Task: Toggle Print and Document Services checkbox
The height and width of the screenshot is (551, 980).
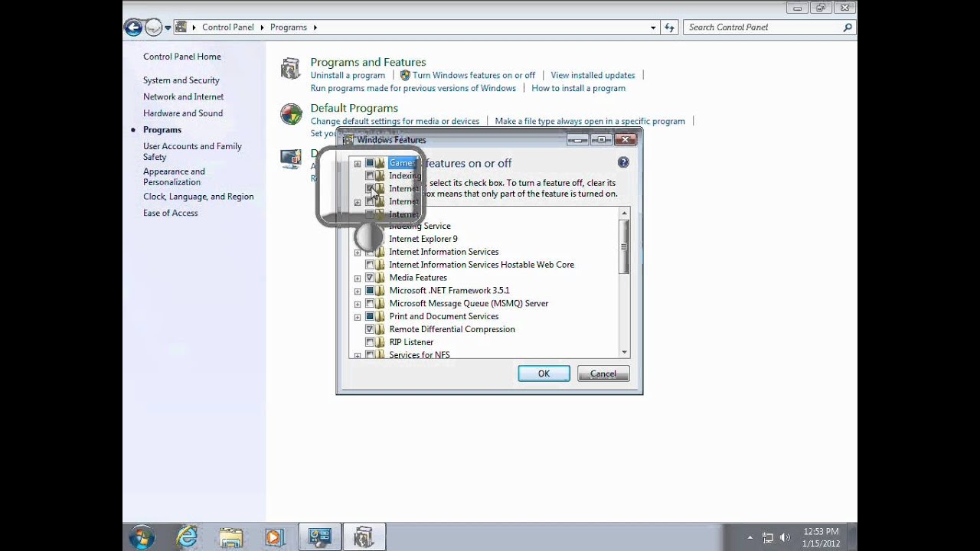Action: coord(370,316)
